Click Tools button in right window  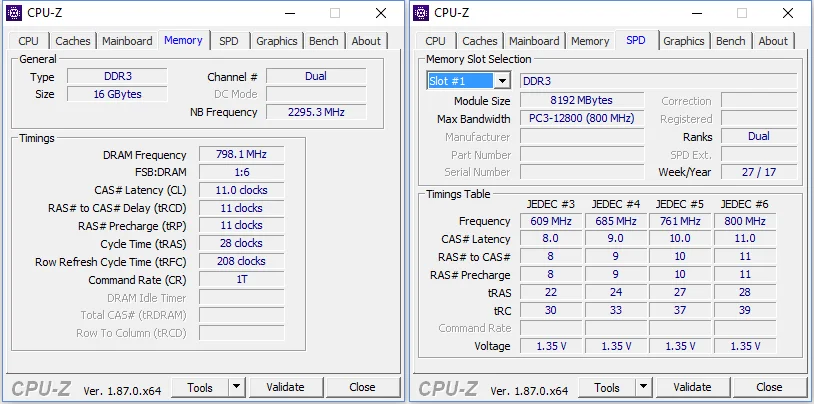[607, 387]
